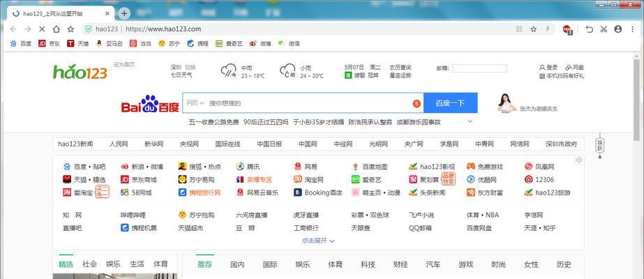Open the 当当 bookmark
The image size is (644, 279).
click(x=140, y=43)
